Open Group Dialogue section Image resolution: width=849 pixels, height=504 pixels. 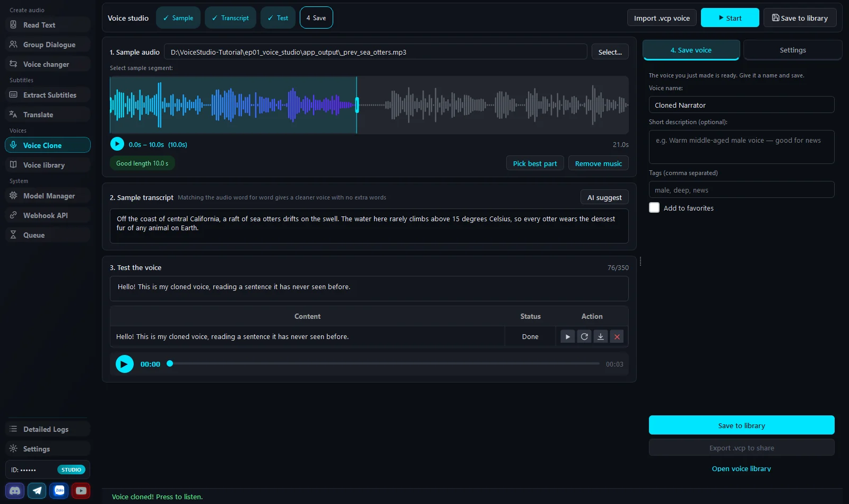48,45
